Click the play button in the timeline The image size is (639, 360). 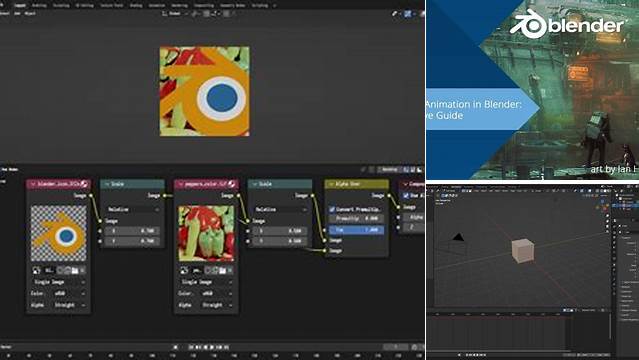[x=212, y=347]
